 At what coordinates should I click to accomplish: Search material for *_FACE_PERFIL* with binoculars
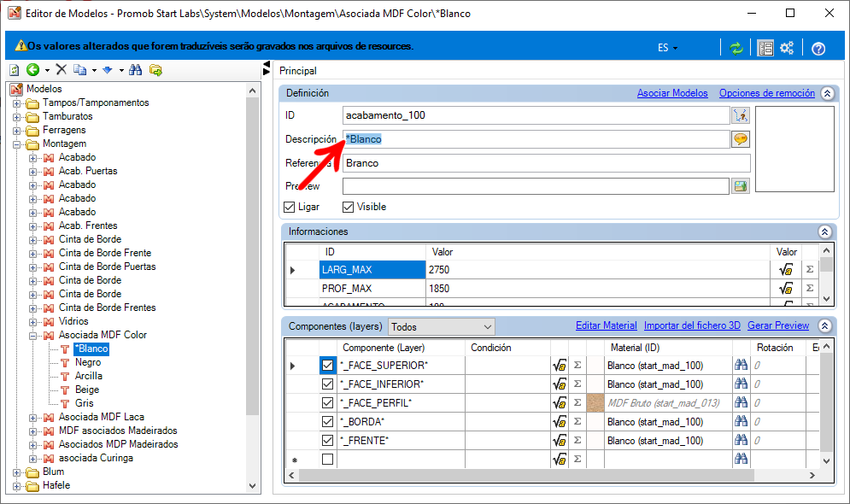click(x=741, y=402)
